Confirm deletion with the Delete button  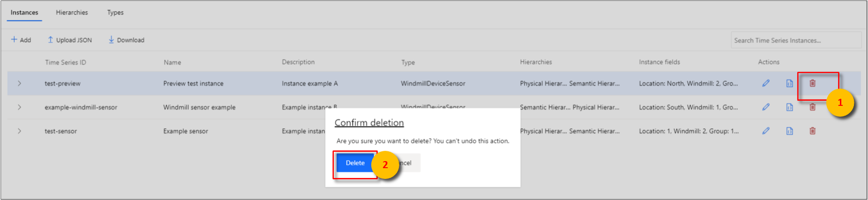coord(354,163)
